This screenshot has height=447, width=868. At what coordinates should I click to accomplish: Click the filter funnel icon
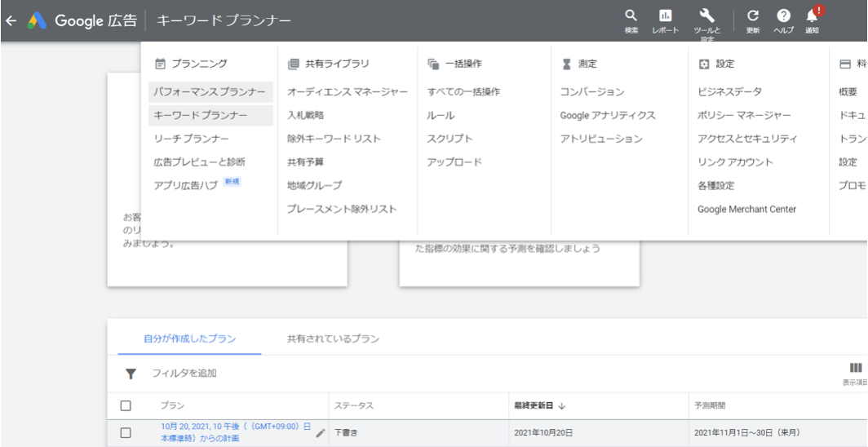(x=131, y=374)
